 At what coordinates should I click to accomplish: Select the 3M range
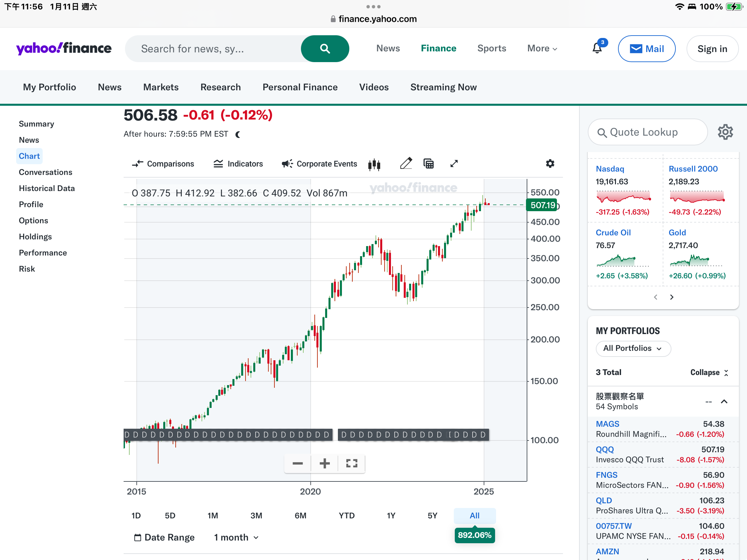click(256, 515)
